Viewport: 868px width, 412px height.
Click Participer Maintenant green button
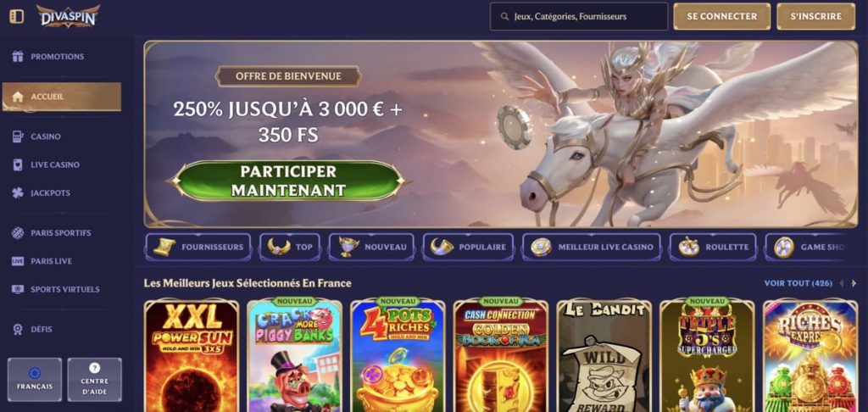click(x=288, y=181)
